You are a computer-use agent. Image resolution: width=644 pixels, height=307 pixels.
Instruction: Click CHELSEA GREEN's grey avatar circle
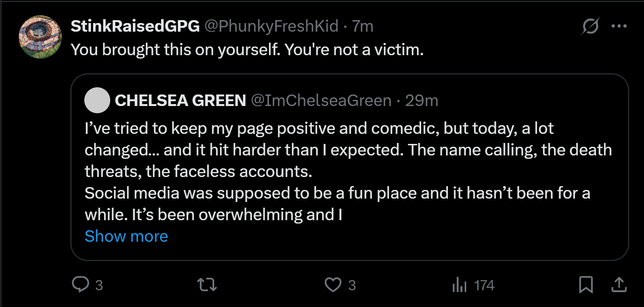(x=97, y=100)
